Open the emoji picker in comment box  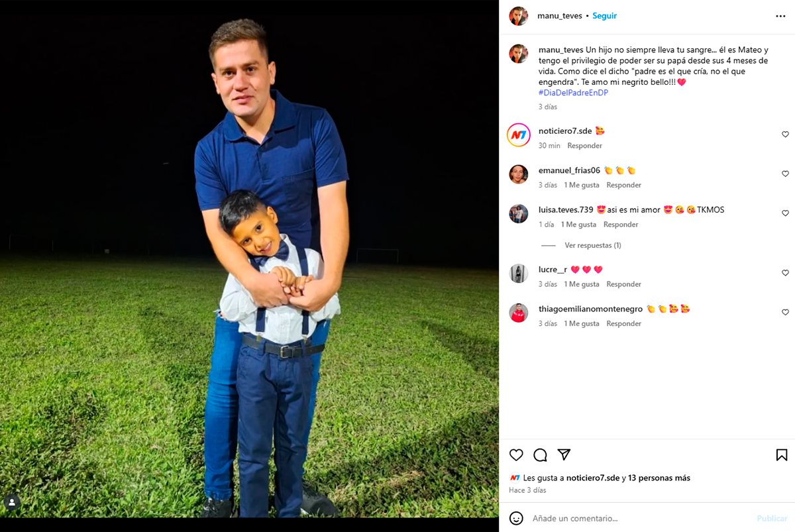coord(516,518)
